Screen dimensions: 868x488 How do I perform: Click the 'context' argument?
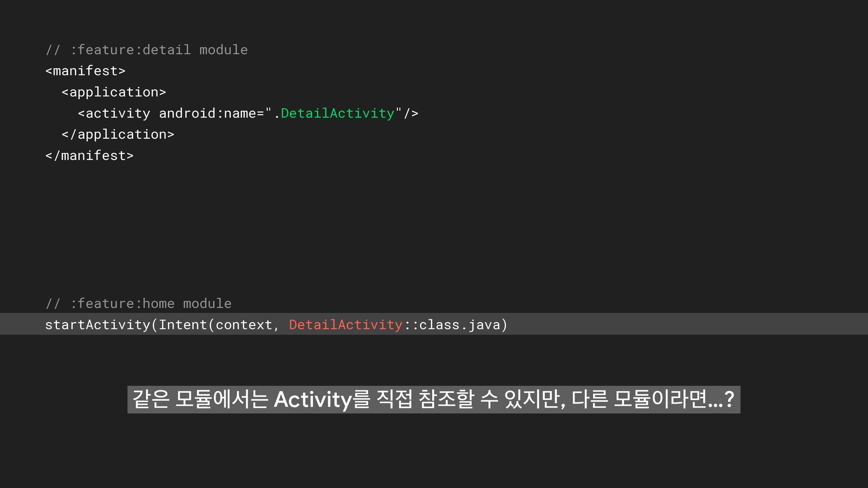[x=244, y=325]
